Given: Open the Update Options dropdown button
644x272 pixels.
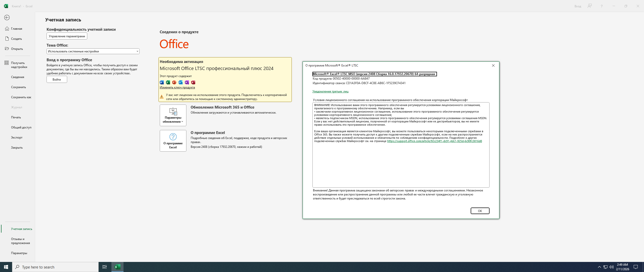Looking at the screenshot, I should click(x=173, y=115).
